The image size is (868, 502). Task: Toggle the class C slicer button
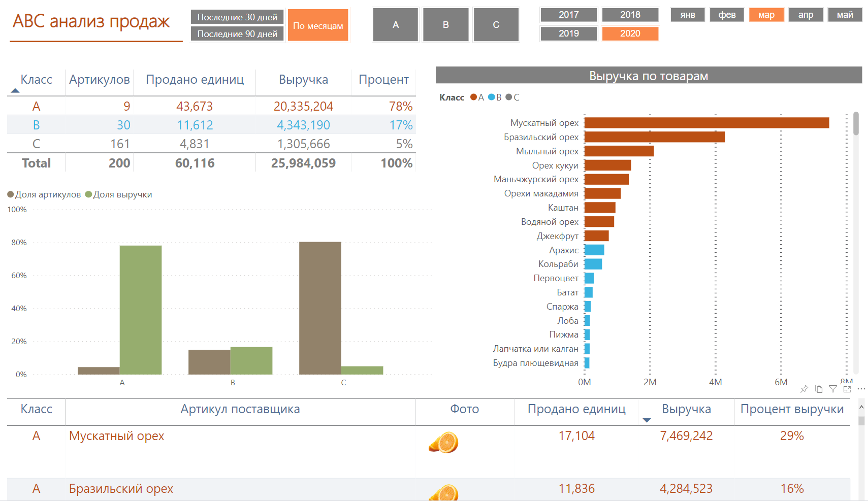(x=496, y=24)
